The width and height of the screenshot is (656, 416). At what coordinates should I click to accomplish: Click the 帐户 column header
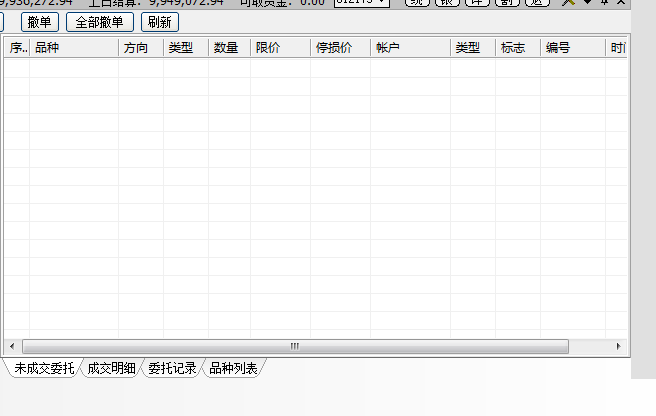tap(409, 48)
